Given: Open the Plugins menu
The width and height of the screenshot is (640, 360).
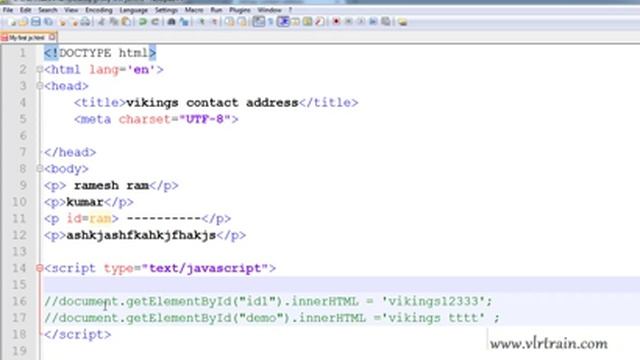Looking at the screenshot, I should [x=240, y=10].
